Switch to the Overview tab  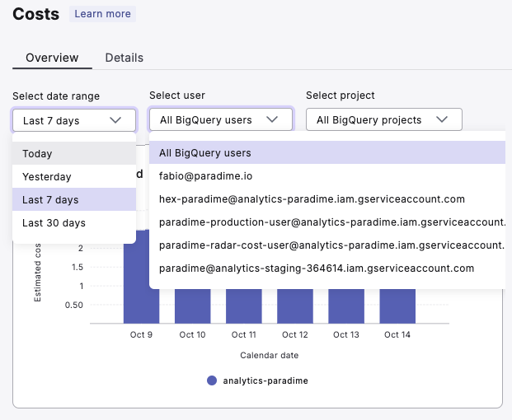(52, 58)
